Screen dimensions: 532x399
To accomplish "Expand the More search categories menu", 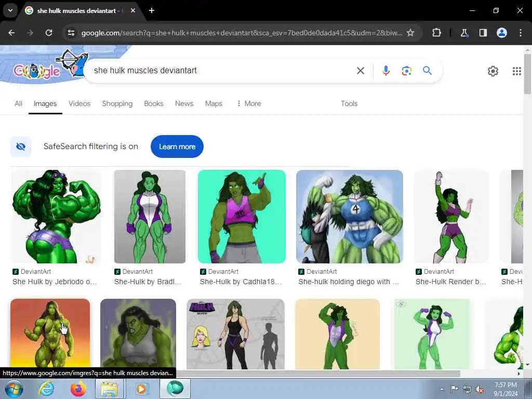I will tap(249, 103).
